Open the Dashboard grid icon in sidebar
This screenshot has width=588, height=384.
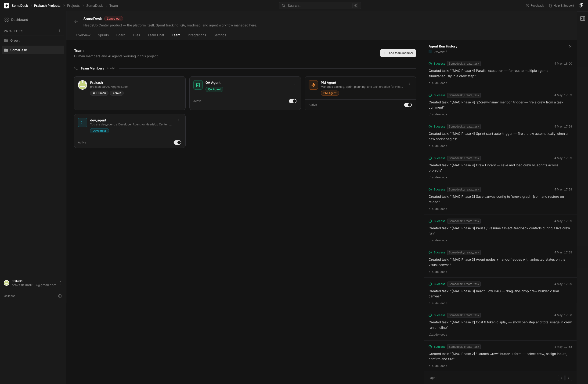[x=7, y=19]
